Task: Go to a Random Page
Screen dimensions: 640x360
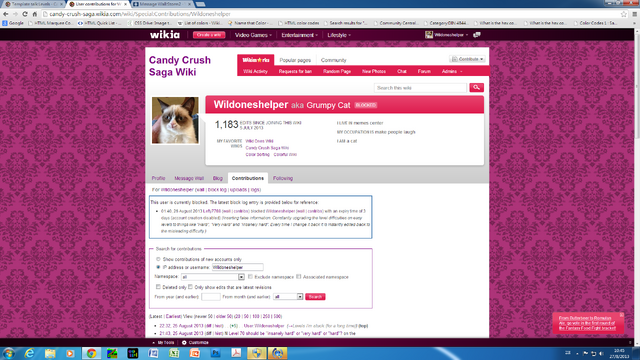Action: click(x=337, y=71)
